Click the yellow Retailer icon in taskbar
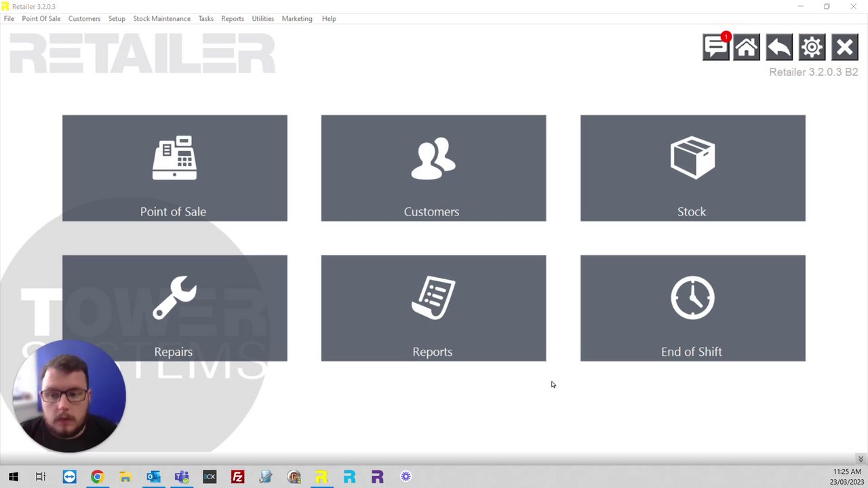This screenshot has width=868, height=488. (x=321, y=476)
